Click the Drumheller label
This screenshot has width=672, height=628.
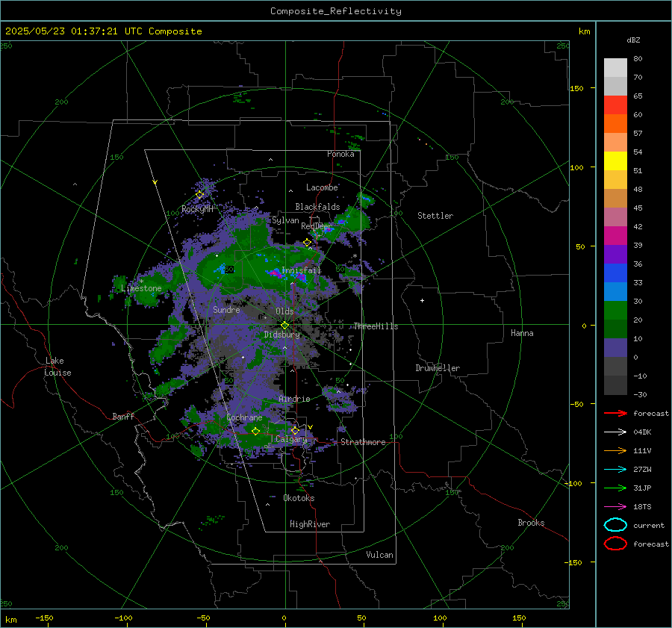(438, 368)
